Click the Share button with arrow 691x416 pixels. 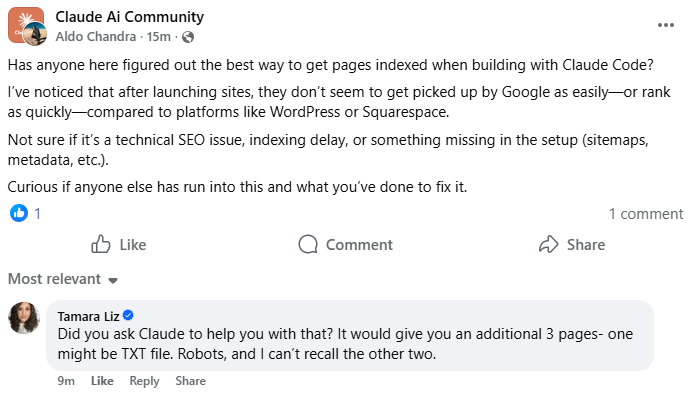[x=571, y=245]
